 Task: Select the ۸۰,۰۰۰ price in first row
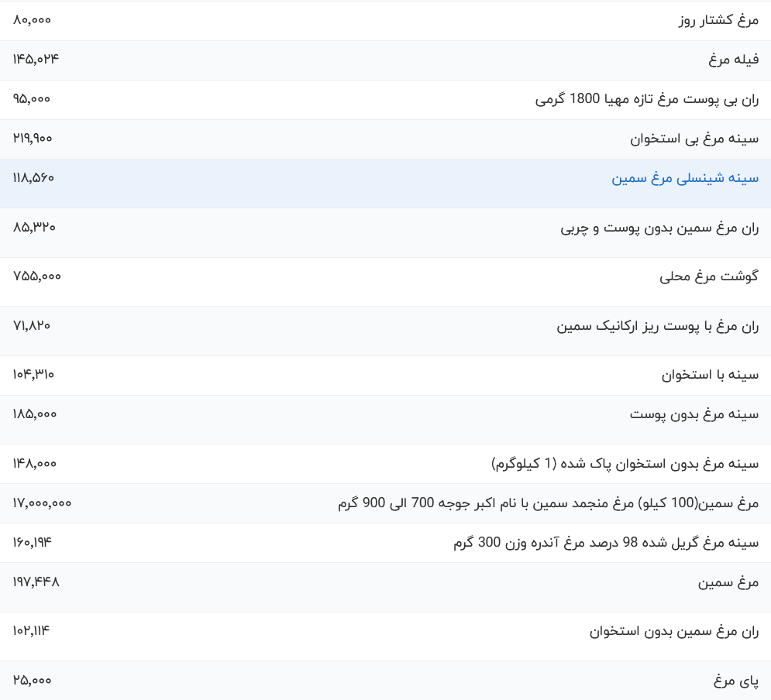[x=32, y=20]
